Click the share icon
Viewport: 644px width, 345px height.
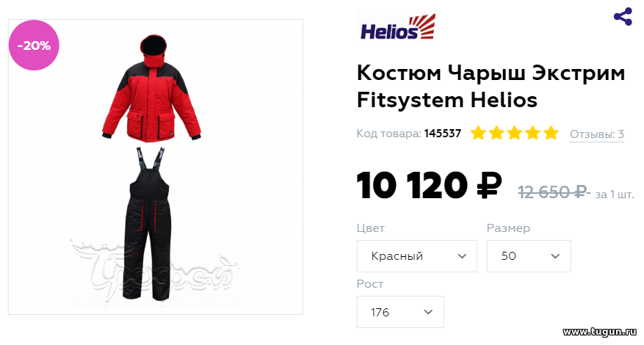tap(623, 16)
